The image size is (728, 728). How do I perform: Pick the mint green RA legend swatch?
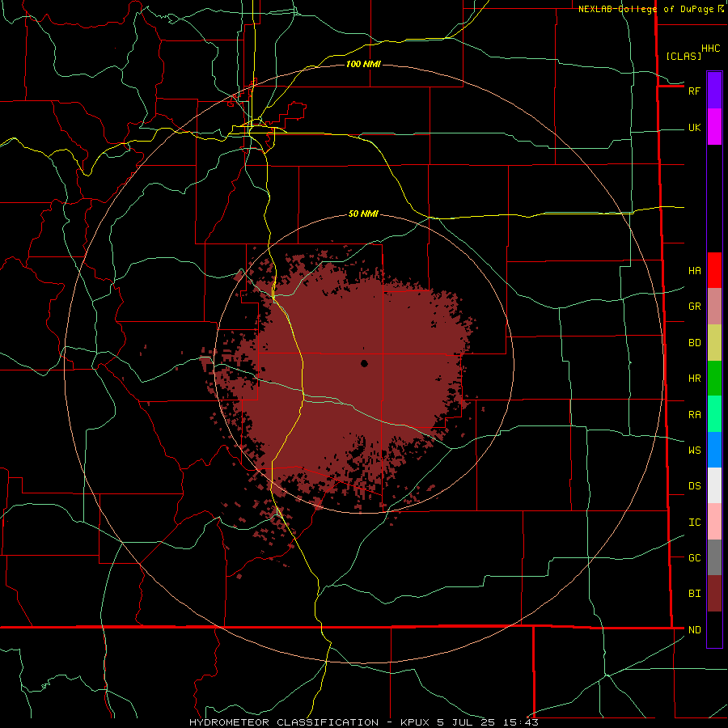click(714, 414)
